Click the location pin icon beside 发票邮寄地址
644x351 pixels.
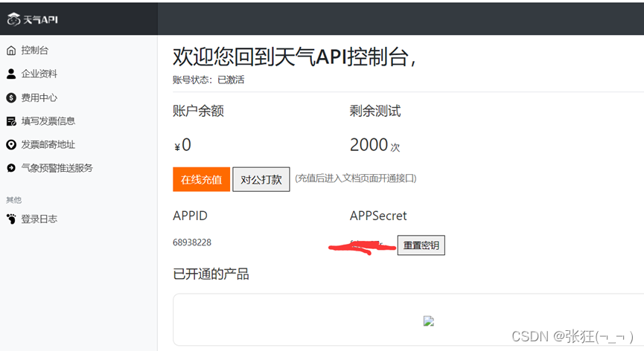click(11, 145)
